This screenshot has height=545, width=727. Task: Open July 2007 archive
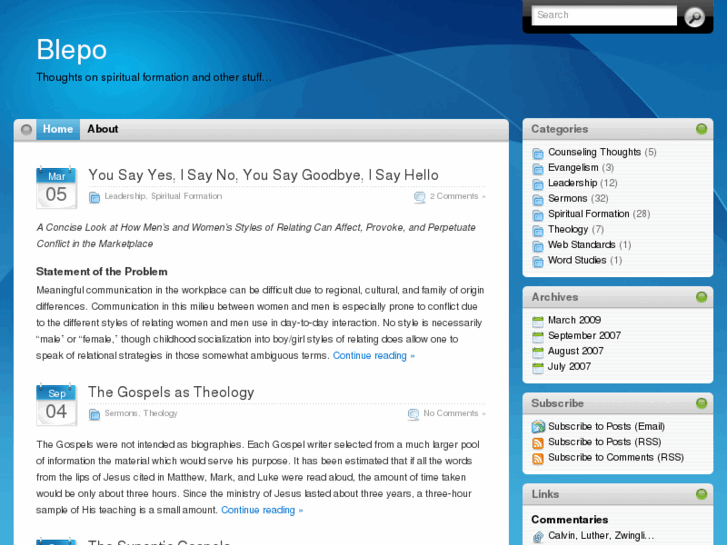(x=569, y=366)
